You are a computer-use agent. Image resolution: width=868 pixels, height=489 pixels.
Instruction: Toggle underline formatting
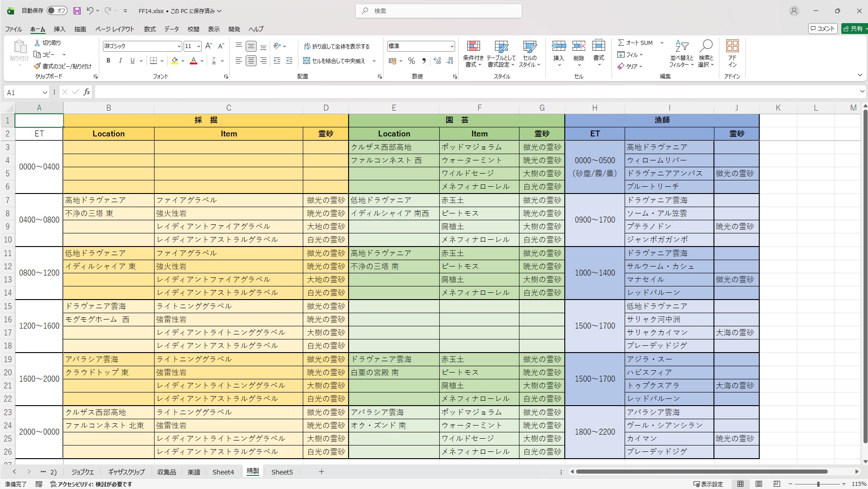[132, 61]
